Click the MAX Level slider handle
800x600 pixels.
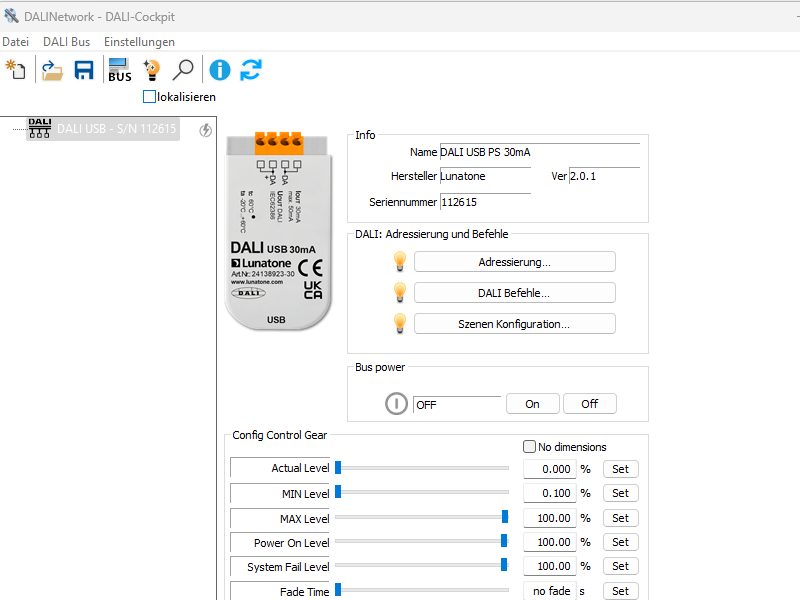505,517
